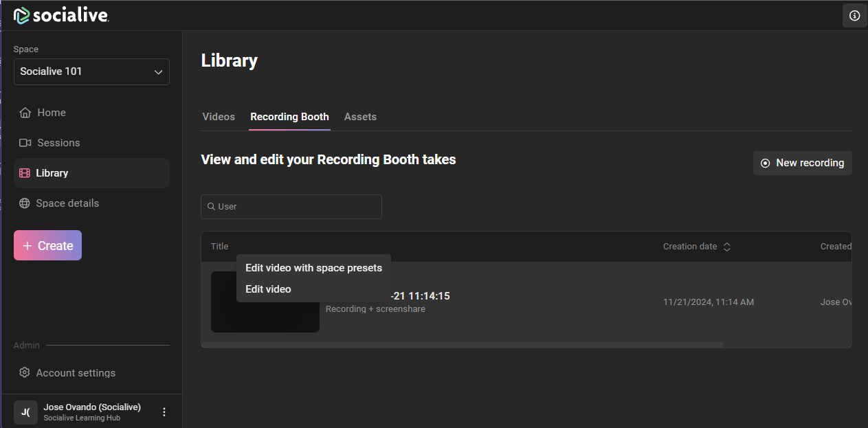Open Account settings
This screenshot has height=428, width=868.
67,372
